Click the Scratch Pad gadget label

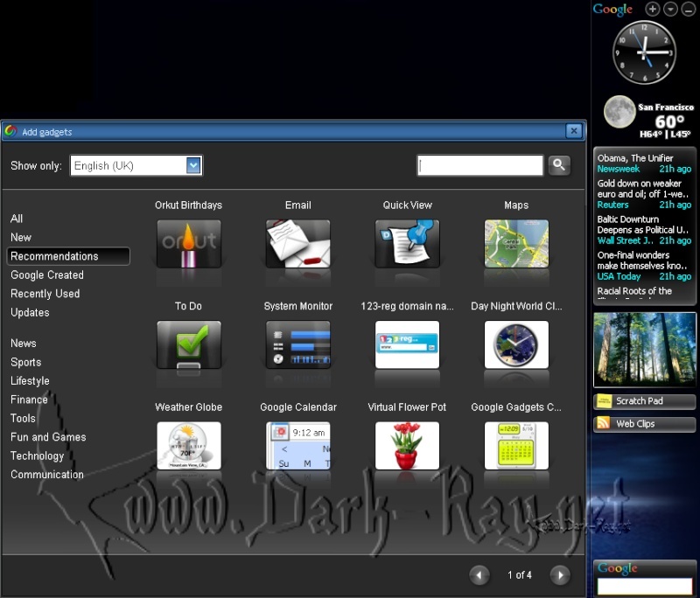point(640,401)
